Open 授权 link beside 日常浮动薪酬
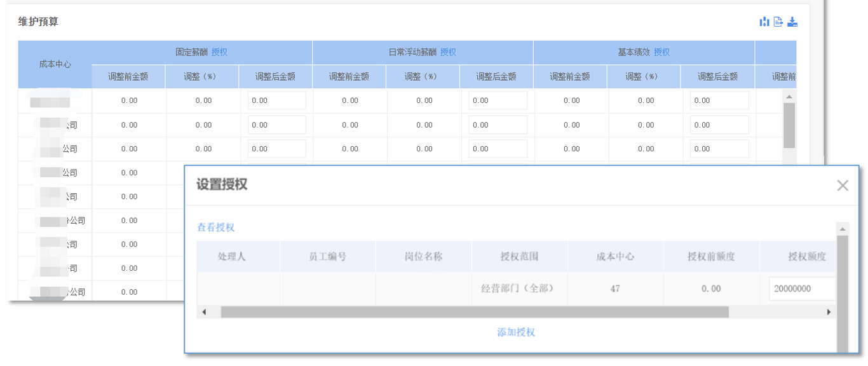Viewport: 868px width, 366px height. tap(448, 52)
